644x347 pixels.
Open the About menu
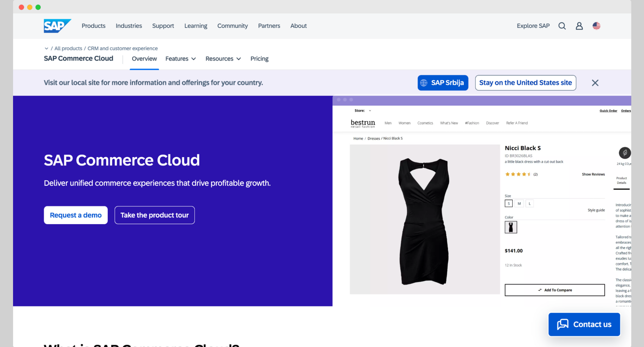(x=298, y=26)
